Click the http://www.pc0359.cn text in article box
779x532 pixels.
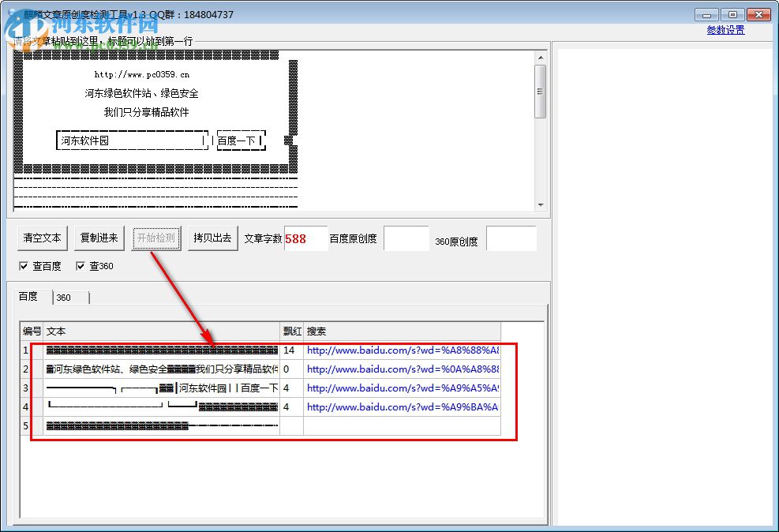pyautogui.click(x=142, y=74)
